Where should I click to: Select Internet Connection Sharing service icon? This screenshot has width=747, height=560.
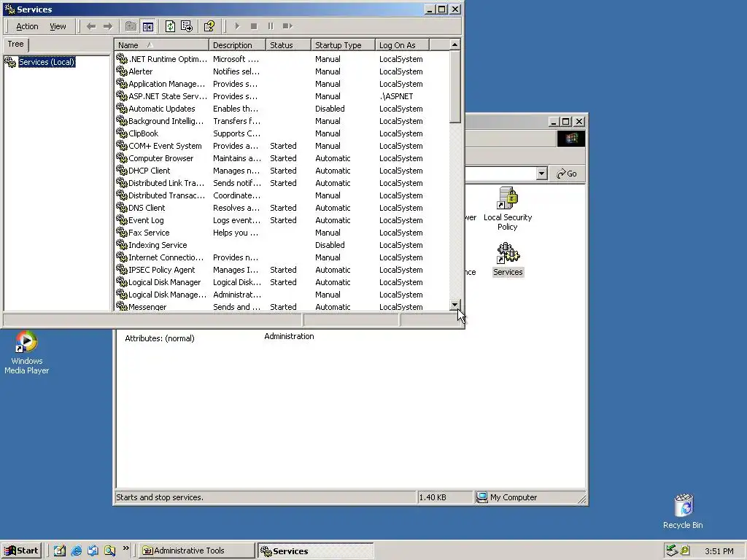[122, 257]
